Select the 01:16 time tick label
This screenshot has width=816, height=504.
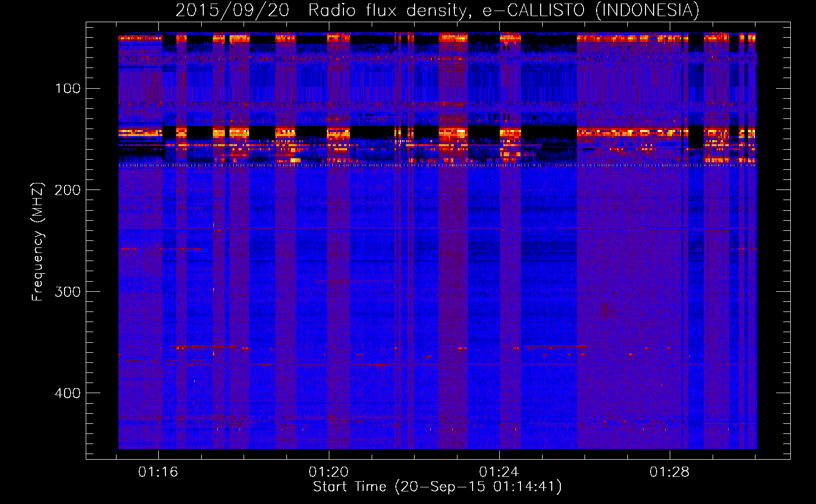point(158,472)
